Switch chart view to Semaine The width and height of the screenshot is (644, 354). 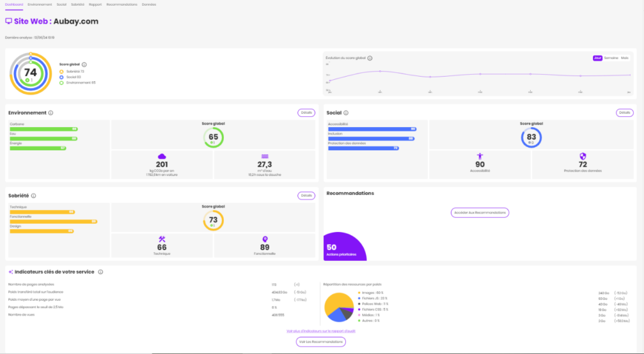tap(611, 58)
